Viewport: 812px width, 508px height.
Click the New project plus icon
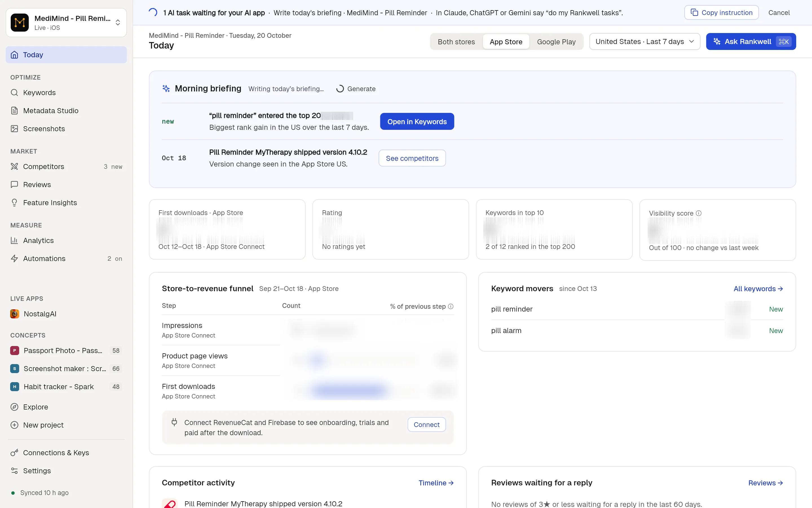(x=14, y=425)
